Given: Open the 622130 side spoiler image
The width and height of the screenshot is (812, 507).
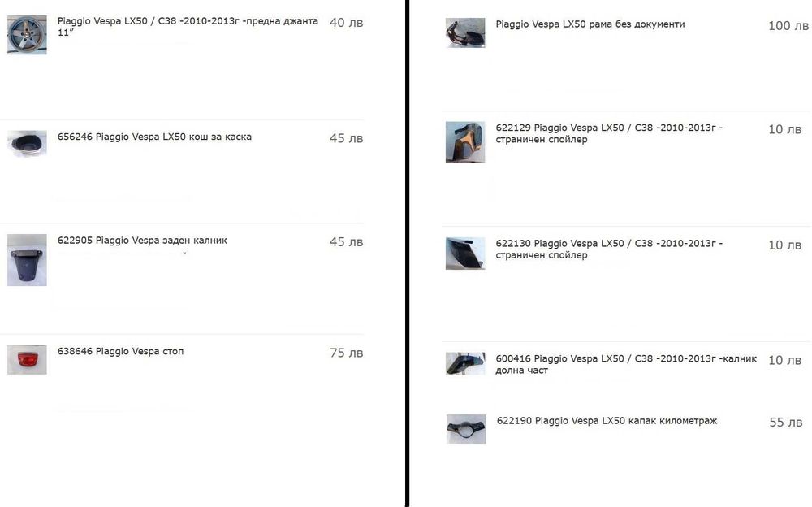Looking at the screenshot, I should pos(465,253).
